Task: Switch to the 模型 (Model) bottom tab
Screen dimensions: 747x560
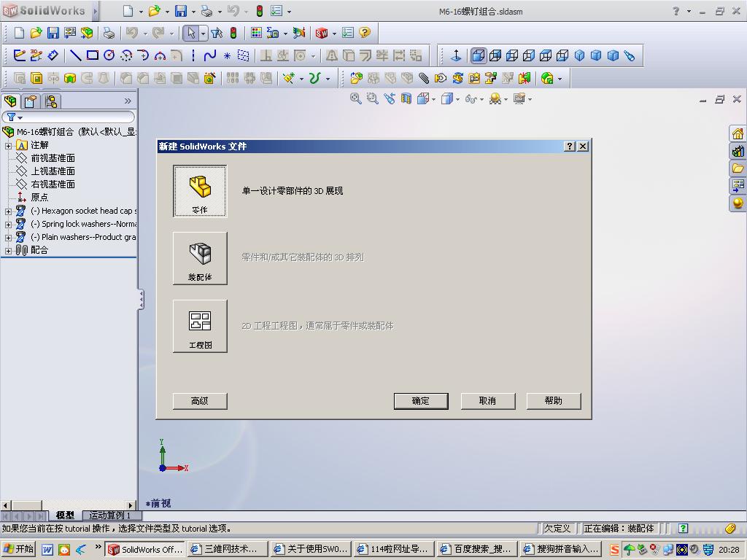Action: [65, 516]
